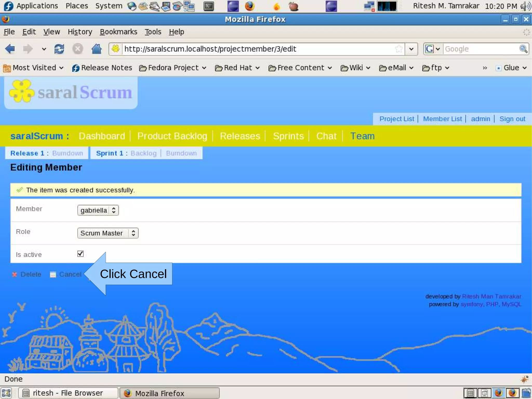Open the Sprints tab
Screen dimensions: 532x399
288,136
